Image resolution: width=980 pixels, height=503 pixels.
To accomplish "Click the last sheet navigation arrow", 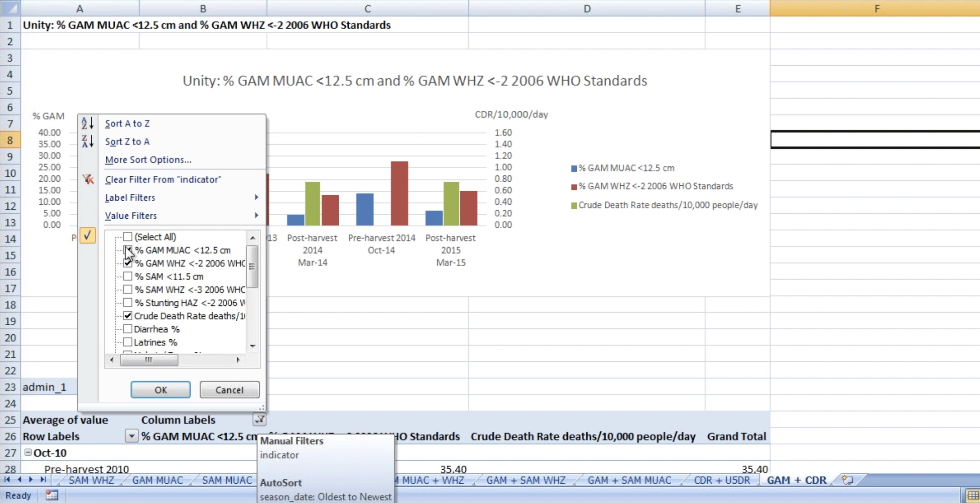I will pyautogui.click(x=43, y=480).
